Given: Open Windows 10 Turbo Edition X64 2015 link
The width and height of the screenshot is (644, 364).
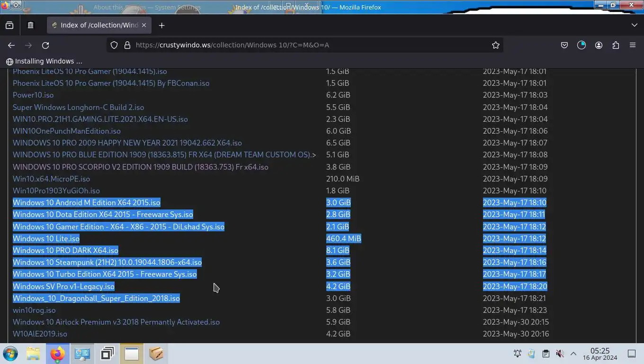Looking at the screenshot, I should coord(105,274).
